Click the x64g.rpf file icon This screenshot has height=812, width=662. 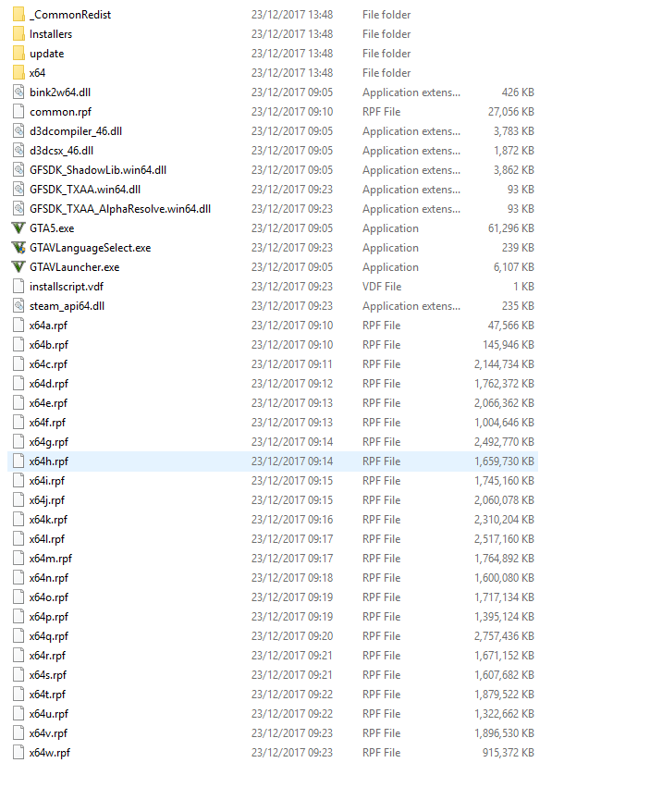pos(18,442)
